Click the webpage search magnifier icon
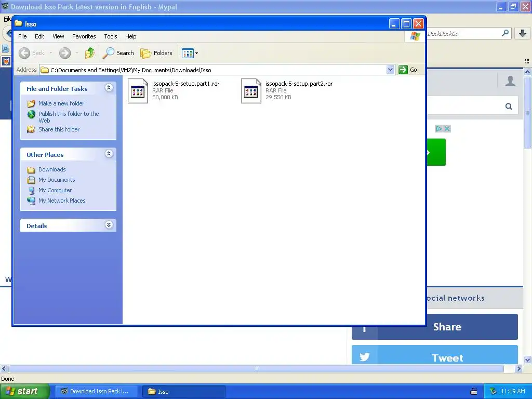Viewport: 532px width, 399px height. coord(509,107)
